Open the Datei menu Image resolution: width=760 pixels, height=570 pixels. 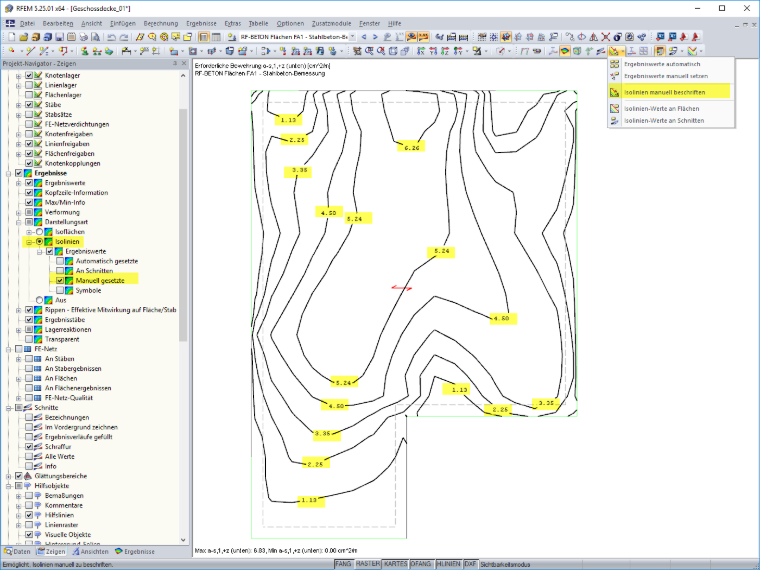point(27,23)
